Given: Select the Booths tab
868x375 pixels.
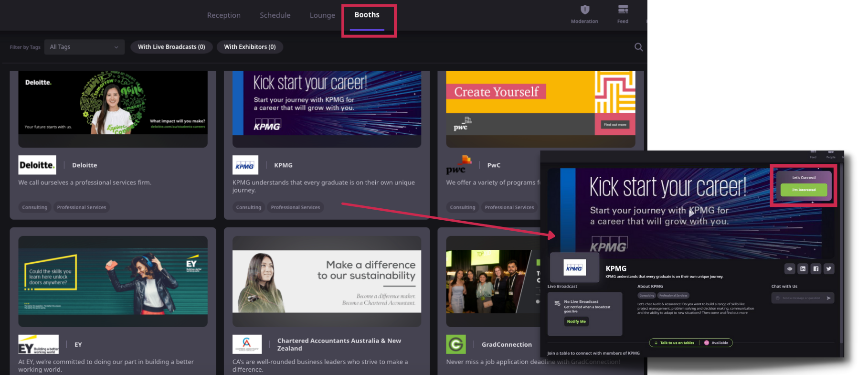Looking at the screenshot, I should [367, 15].
